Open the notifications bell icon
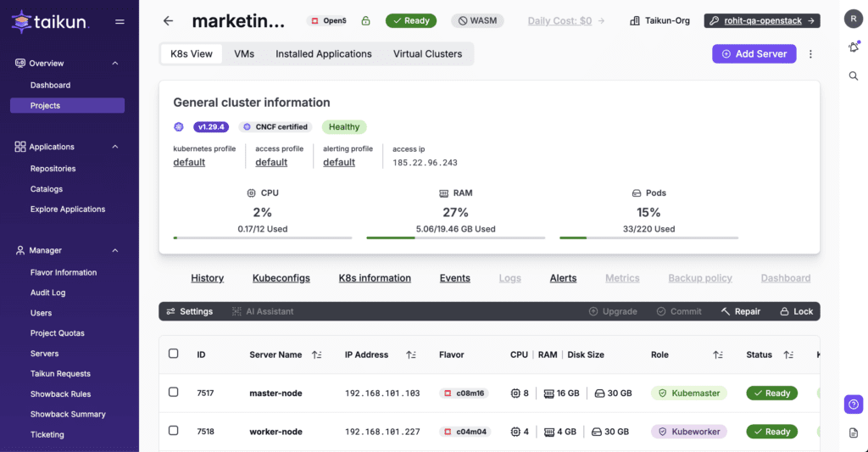 [x=854, y=47]
